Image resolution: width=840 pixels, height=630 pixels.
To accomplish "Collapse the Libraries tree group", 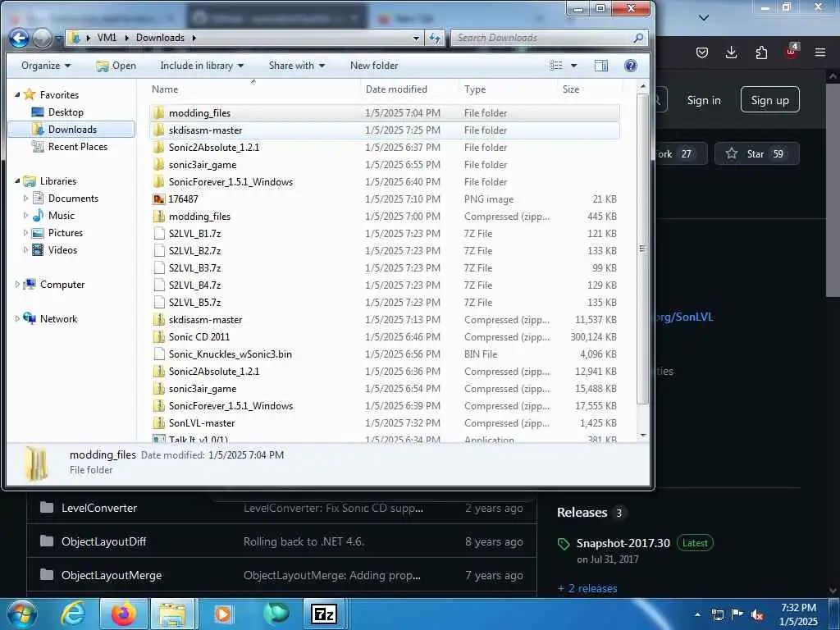I will coord(17,181).
